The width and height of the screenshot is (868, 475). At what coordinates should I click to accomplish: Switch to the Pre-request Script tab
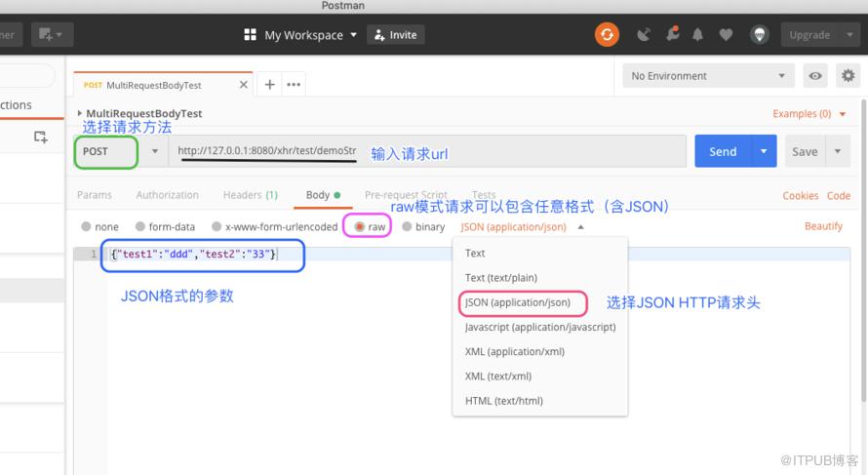pos(406,195)
